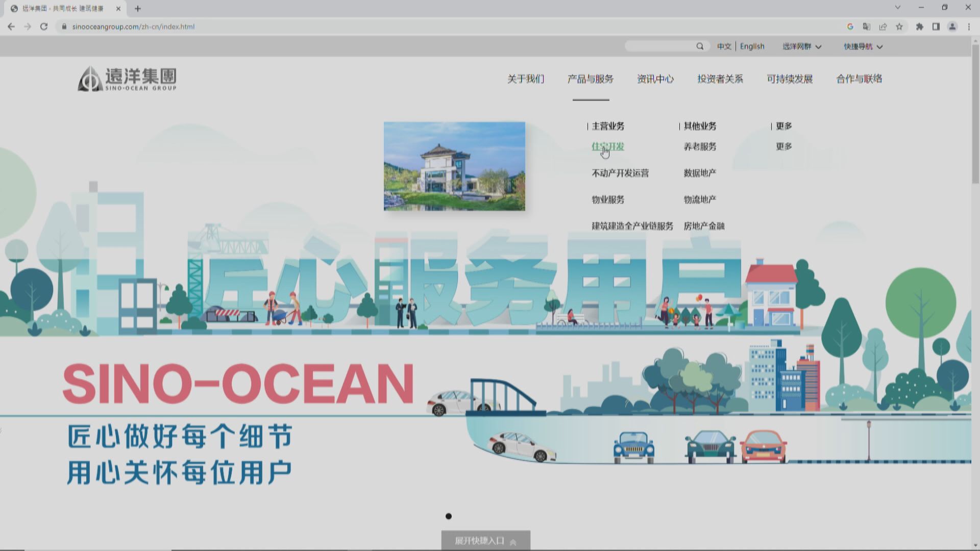Viewport: 980px width, 551px height.
Task: Switch to the 资讯中心 menu item
Action: point(655,79)
